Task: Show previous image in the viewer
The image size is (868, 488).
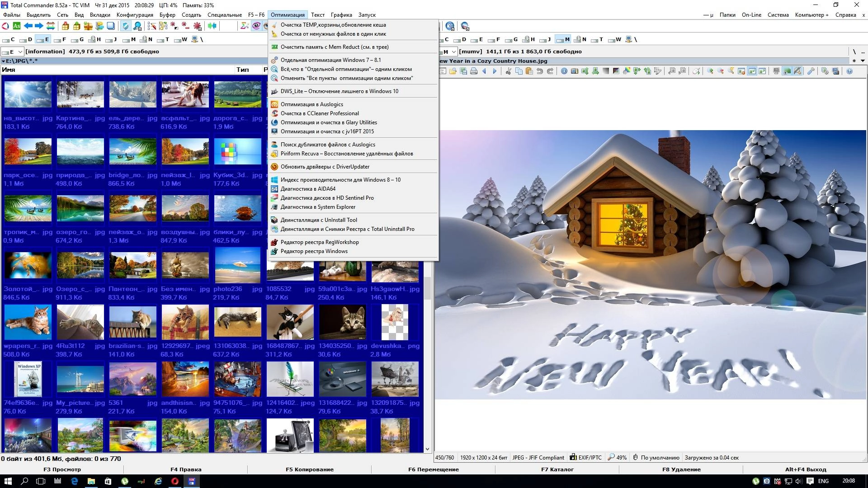Action: tap(484, 71)
